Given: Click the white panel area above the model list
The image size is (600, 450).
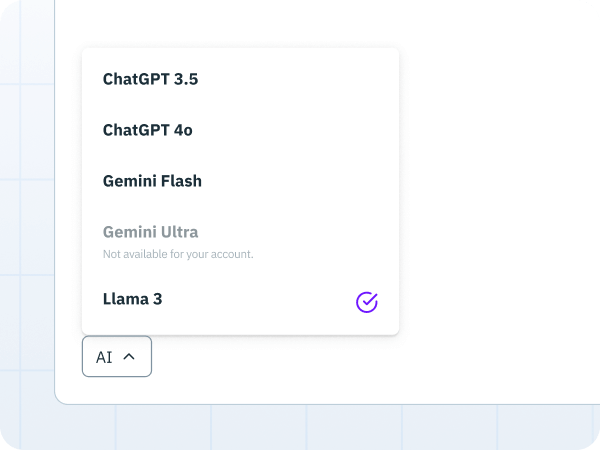Looking at the screenshot, I should click(240, 23).
